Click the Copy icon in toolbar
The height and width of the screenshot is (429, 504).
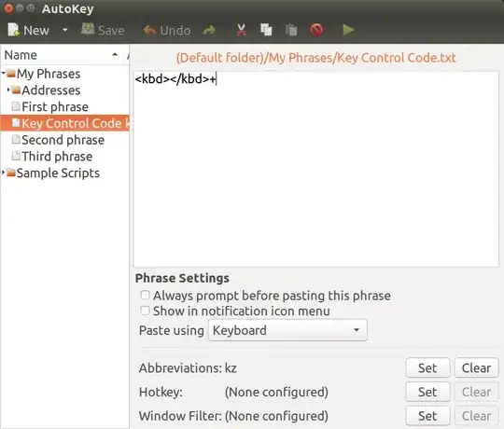point(266,30)
